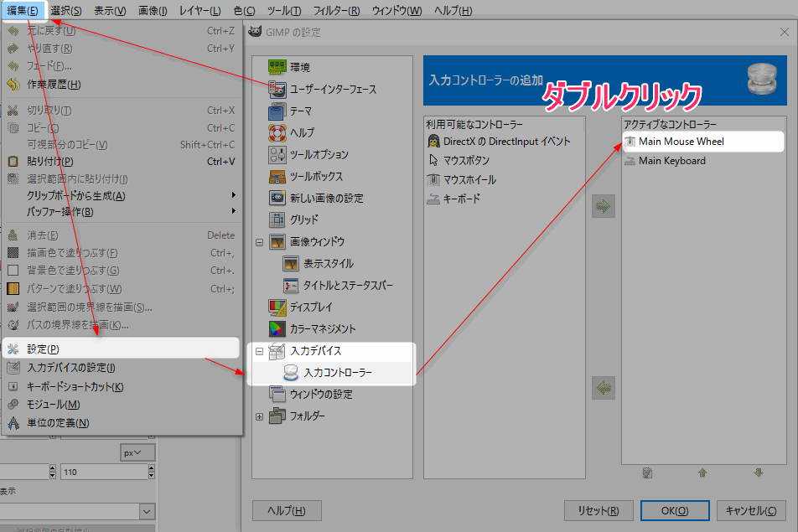Open the 色 menu

pyautogui.click(x=244, y=10)
